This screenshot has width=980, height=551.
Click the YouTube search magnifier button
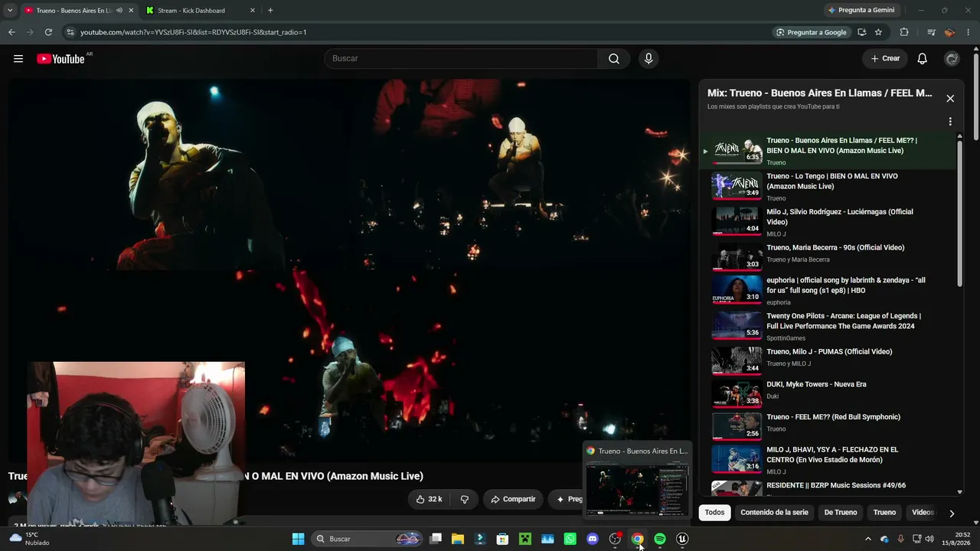point(614,59)
